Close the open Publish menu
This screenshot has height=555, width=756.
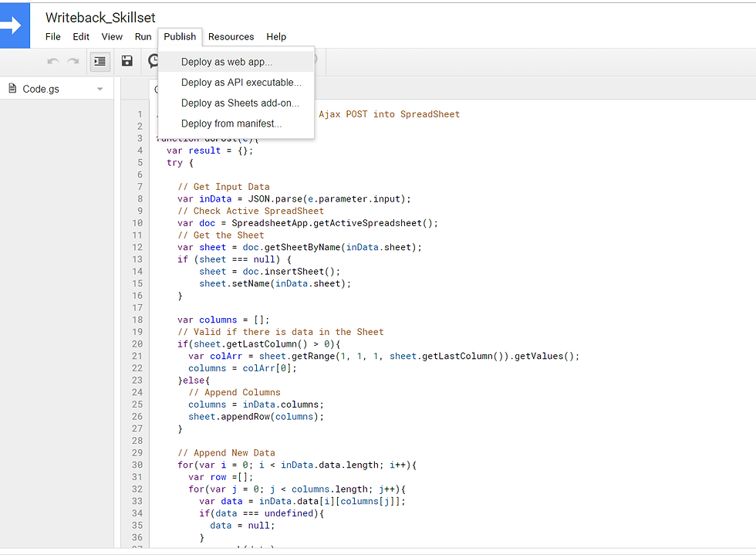pyautogui.click(x=180, y=37)
